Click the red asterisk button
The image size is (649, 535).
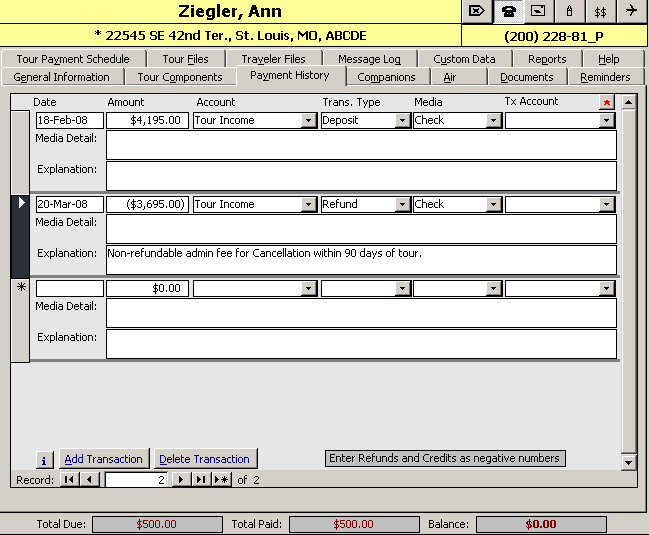606,103
